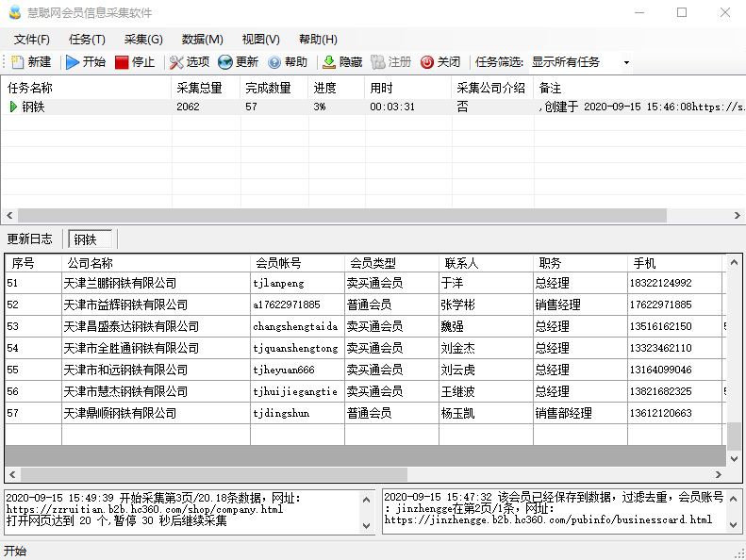Select account cell tjheyuan666
Image resolution: width=746 pixels, height=560 pixels.
pyautogui.click(x=297, y=370)
